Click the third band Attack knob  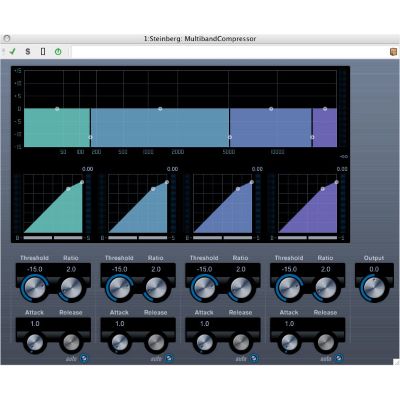tap(205, 342)
